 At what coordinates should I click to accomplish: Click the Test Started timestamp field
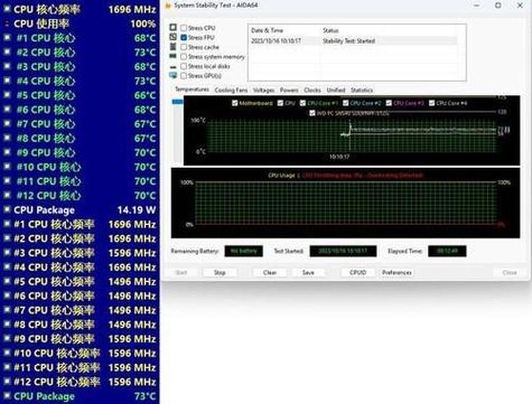(343, 251)
